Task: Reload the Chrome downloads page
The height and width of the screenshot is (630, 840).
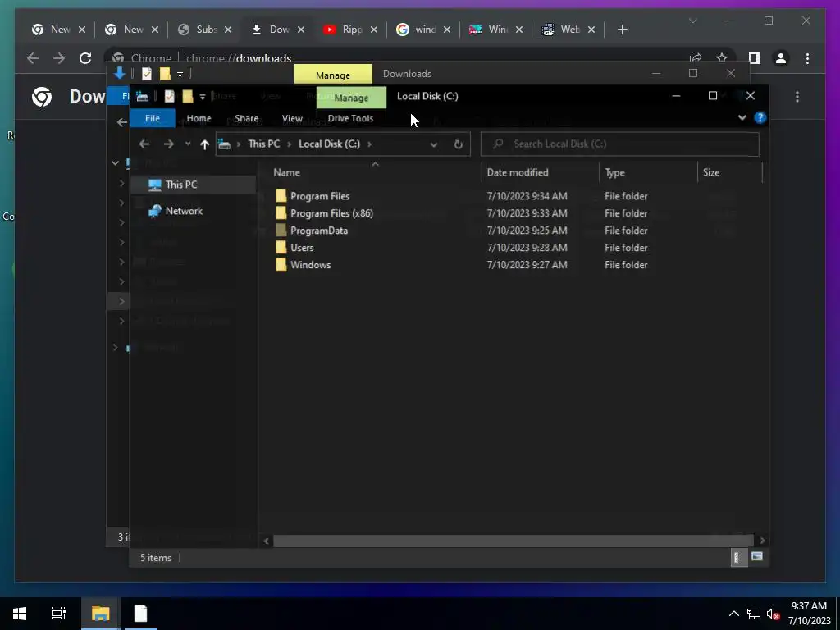Action: [x=85, y=58]
